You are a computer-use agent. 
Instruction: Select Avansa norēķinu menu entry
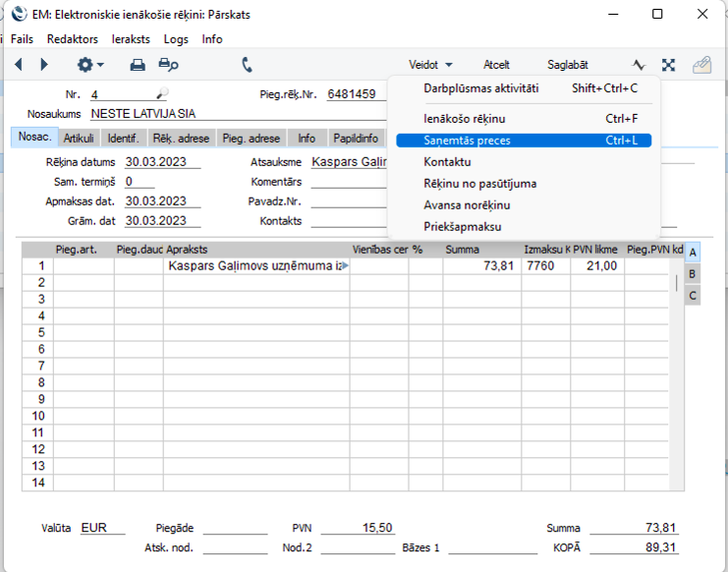(x=467, y=205)
